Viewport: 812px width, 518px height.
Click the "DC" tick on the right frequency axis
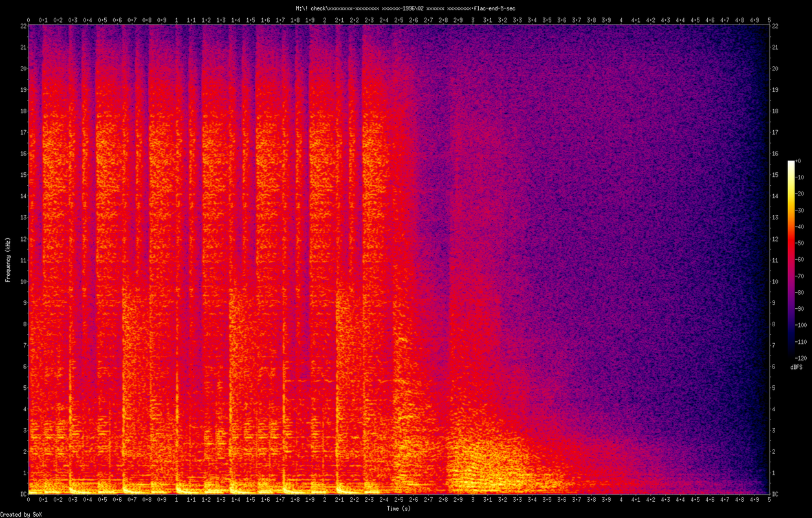pyautogui.click(x=776, y=494)
